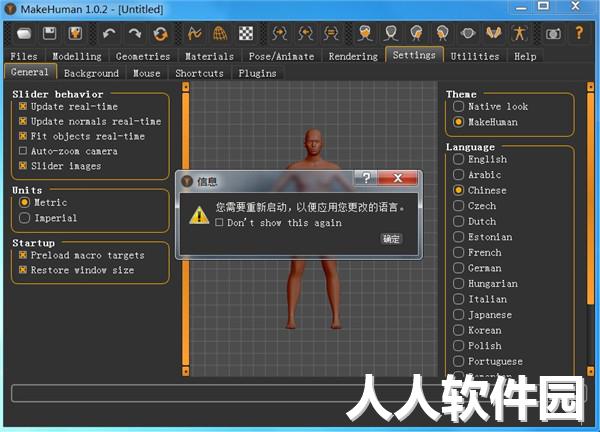This screenshot has width=600, height=432.
Task: Uncheck Fit objects real-time checkbox
Action: (x=23, y=136)
